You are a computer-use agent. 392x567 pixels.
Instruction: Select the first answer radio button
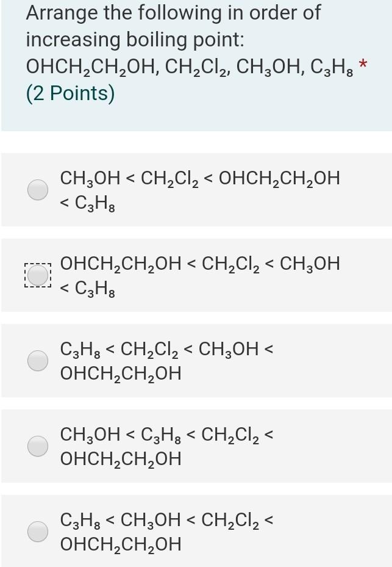pyautogui.click(x=38, y=189)
